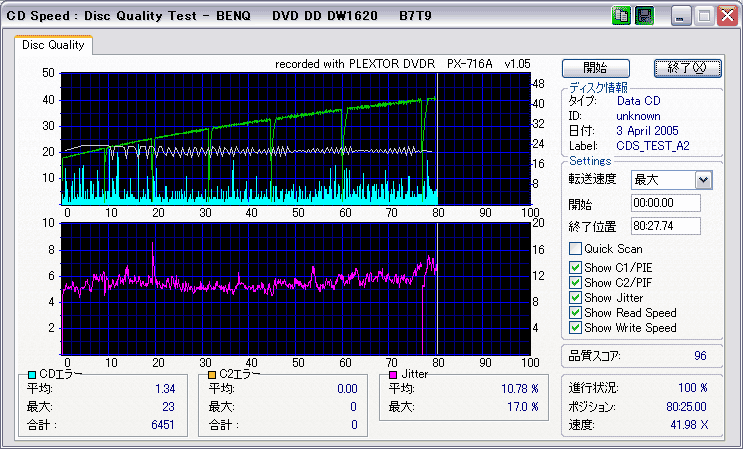Click the C2 error average 0.00
This screenshot has width=743, height=449.
(347, 389)
